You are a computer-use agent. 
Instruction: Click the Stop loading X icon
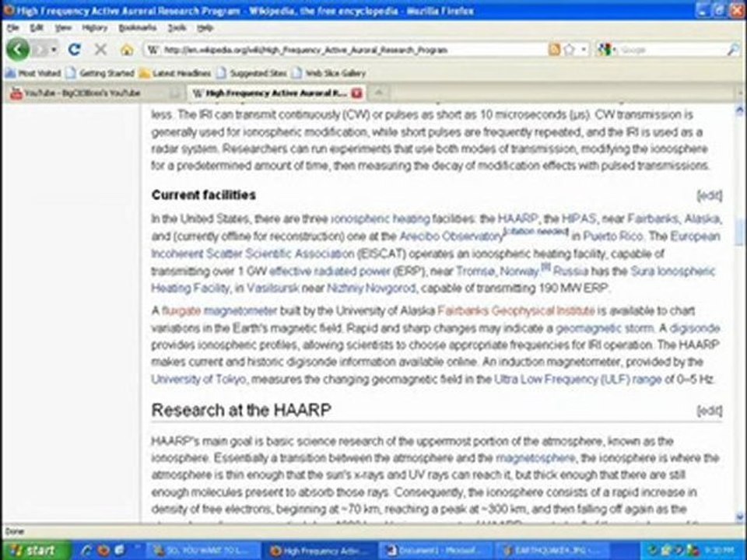[100, 49]
